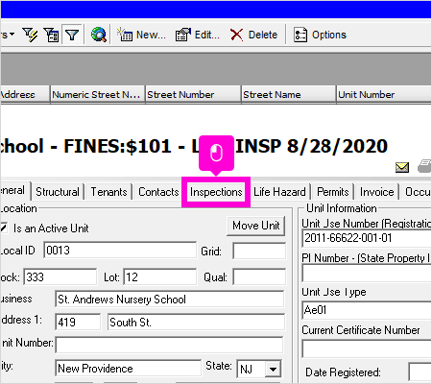The height and width of the screenshot is (384, 432).
Task: Click the Unit Use Type field Ae01
Action: pyautogui.click(x=367, y=310)
